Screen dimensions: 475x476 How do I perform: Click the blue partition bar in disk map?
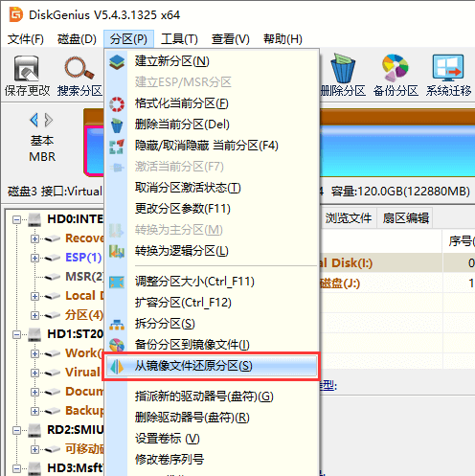tap(397, 150)
